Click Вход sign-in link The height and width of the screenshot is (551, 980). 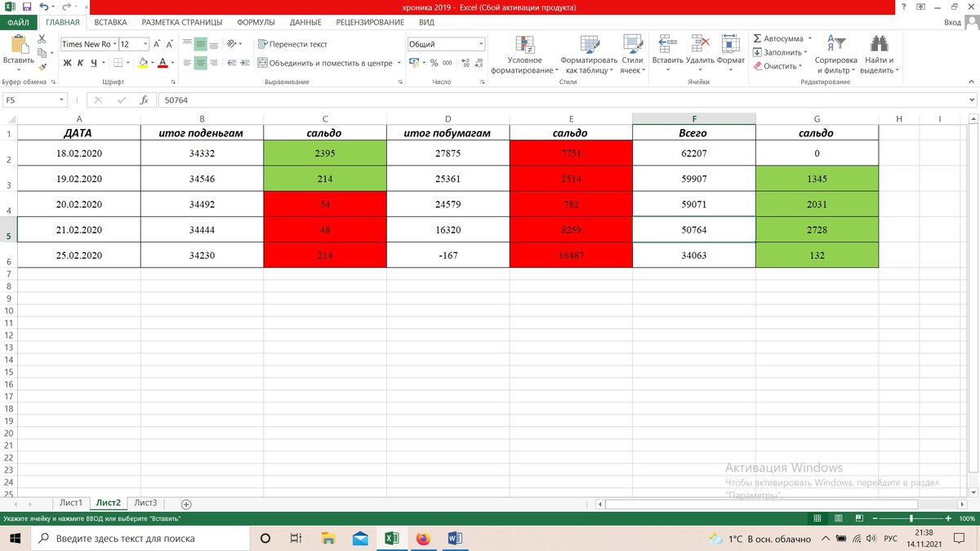click(x=952, y=22)
